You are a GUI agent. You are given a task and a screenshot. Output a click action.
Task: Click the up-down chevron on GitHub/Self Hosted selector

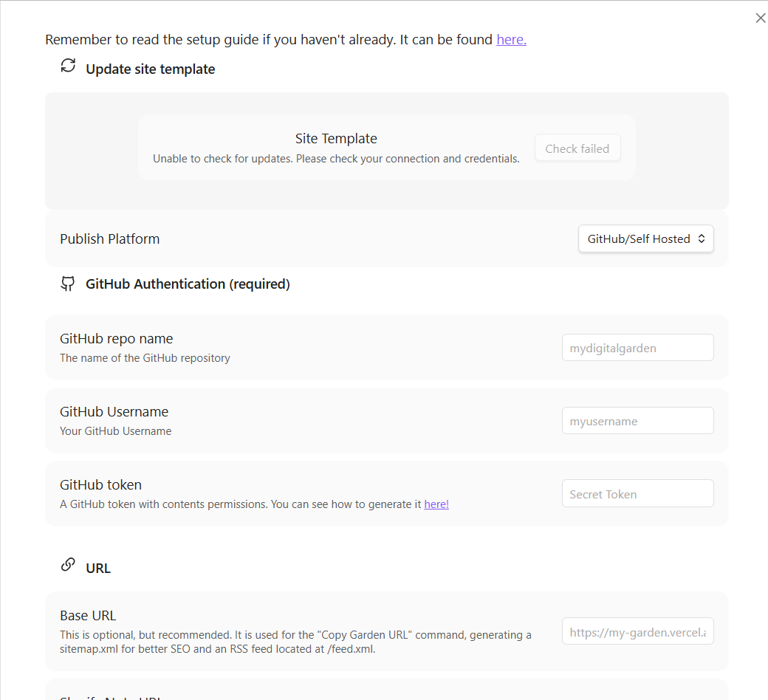[x=702, y=239]
